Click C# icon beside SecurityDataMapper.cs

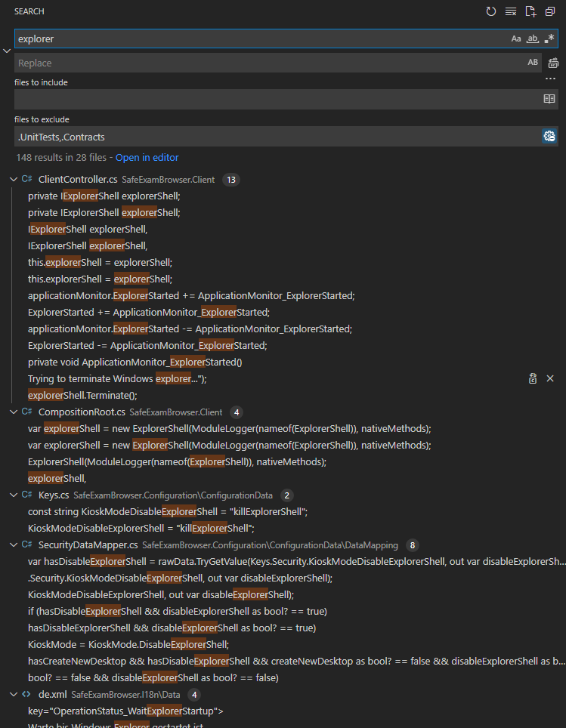click(x=27, y=544)
